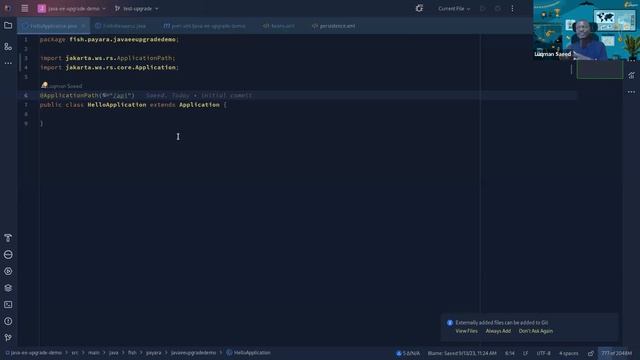This screenshot has height=360, width=640.
Task: Click the 4 spaces indent indicator
Action: (569, 353)
